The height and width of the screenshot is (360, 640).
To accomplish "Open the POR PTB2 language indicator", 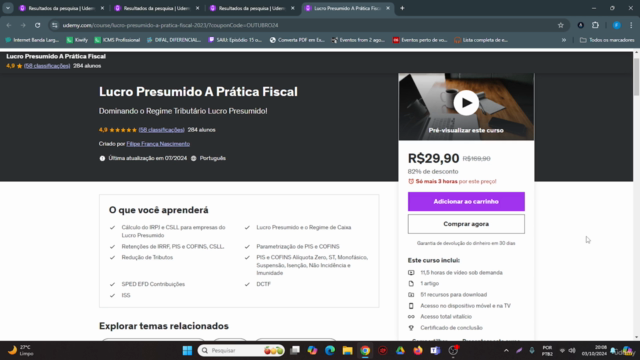I will [547, 351].
